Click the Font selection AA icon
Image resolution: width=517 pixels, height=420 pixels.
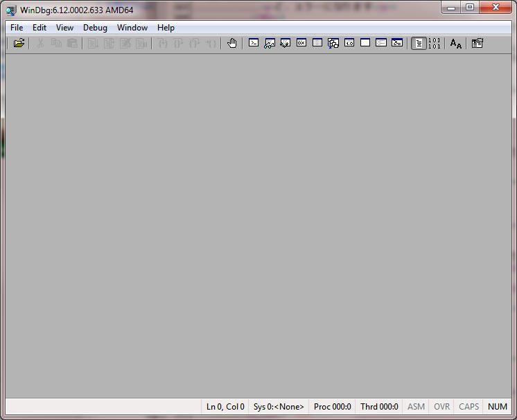click(456, 43)
